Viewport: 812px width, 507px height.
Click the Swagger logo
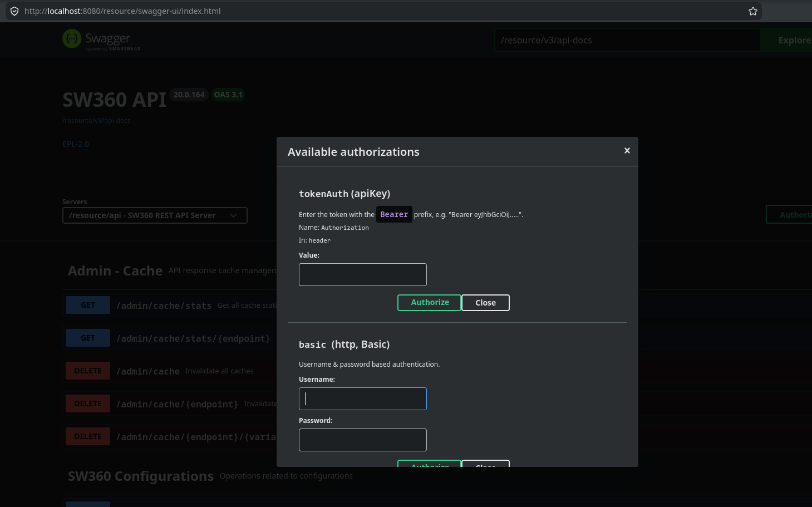click(x=101, y=40)
